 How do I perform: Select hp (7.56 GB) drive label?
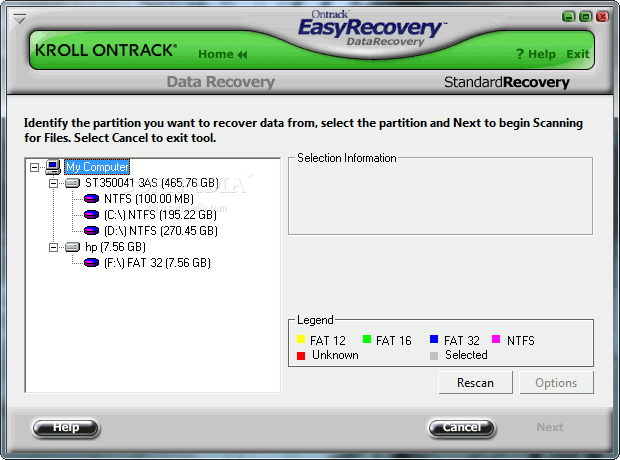tap(115, 247)
